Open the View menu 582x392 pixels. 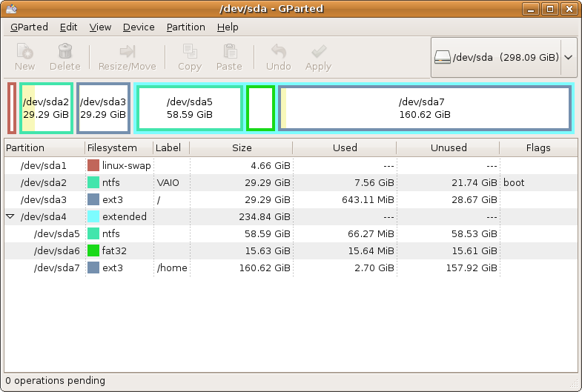(x=100, y=27)
